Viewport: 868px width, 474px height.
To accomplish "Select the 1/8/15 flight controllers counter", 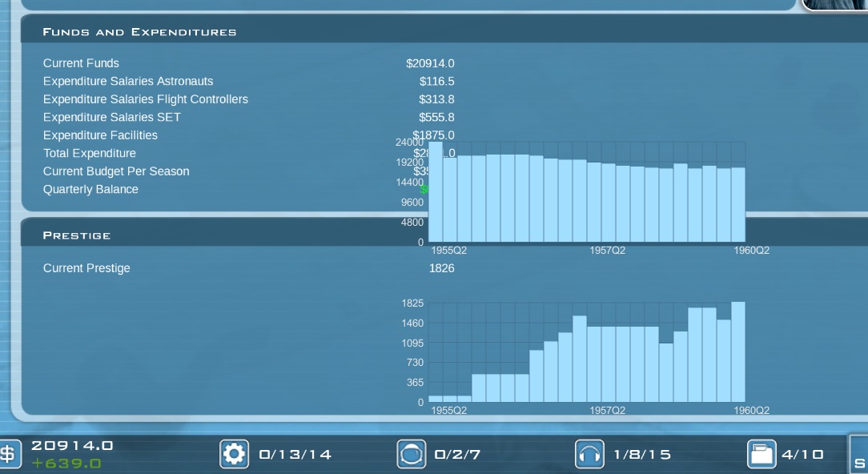I will pos(642,455).
